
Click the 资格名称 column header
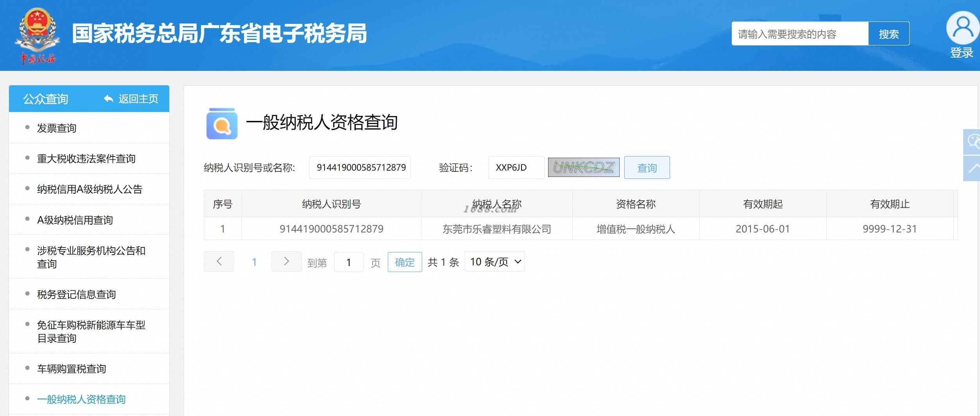click(636, 204)
